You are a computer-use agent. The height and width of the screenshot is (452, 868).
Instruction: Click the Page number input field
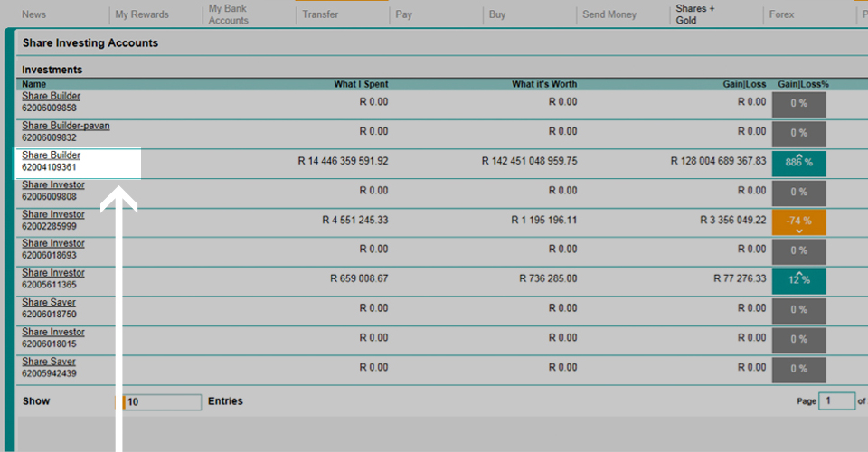click(x=836, y=401)
